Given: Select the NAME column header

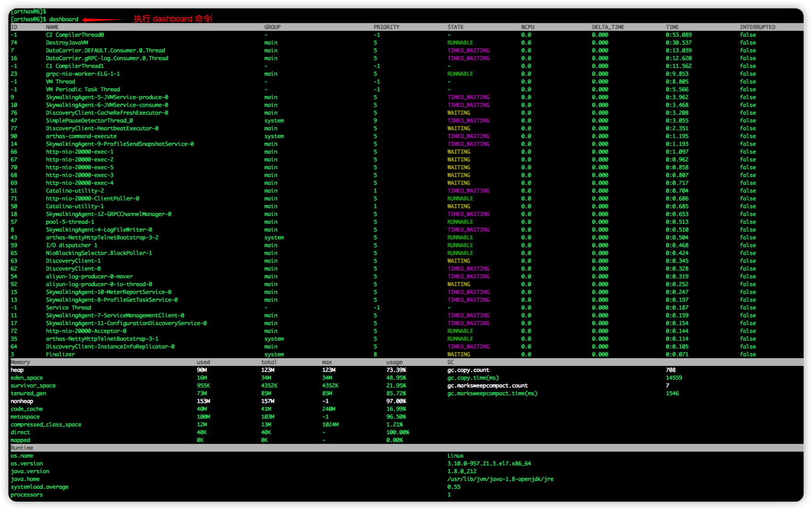Looking at the screenshot, I should (52, 27).
